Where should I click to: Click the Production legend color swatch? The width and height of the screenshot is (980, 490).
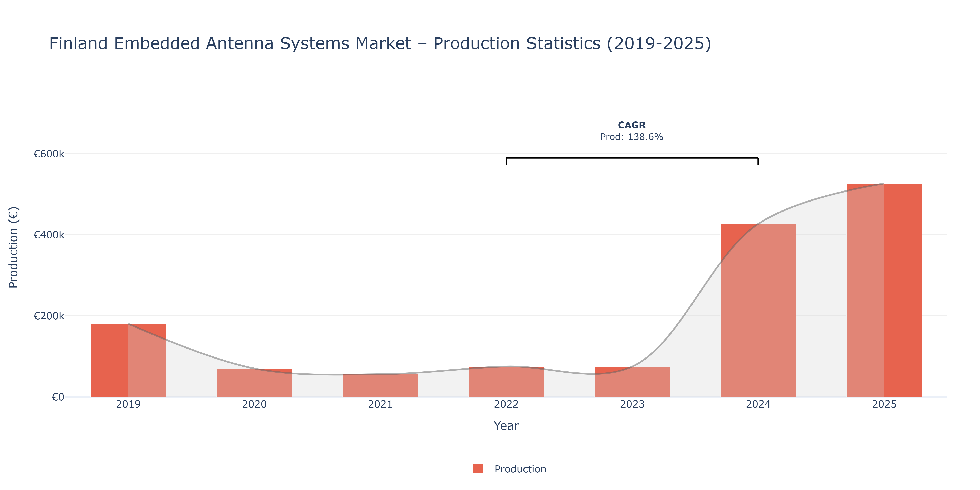click(478, 469)
